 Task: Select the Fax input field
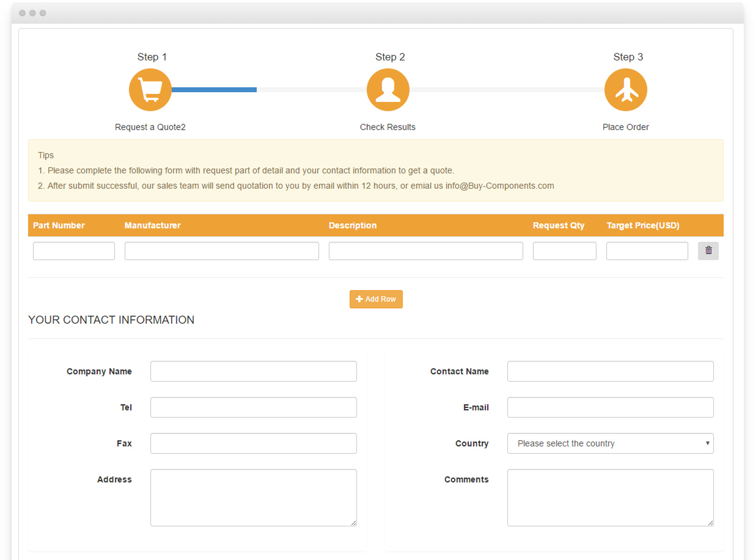pos(253,443)
